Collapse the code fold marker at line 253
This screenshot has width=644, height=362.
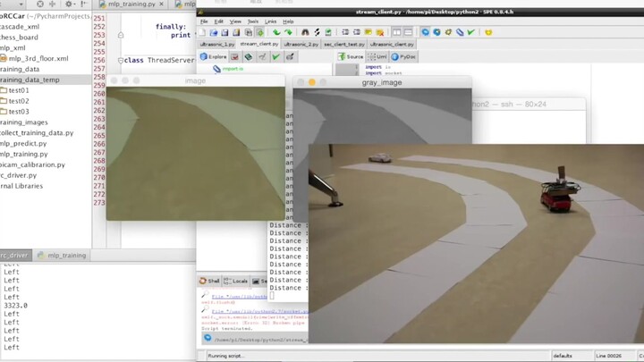tap(121, 35)
